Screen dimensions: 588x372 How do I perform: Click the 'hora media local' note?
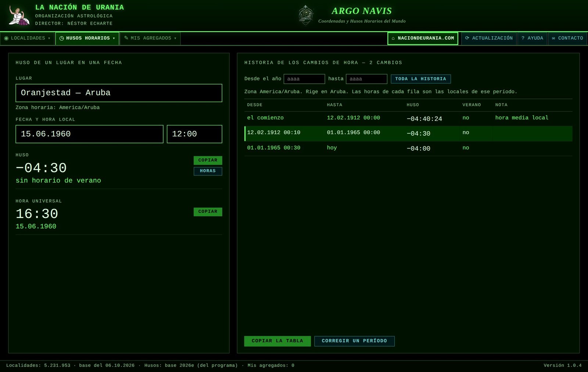pos(521,118)
